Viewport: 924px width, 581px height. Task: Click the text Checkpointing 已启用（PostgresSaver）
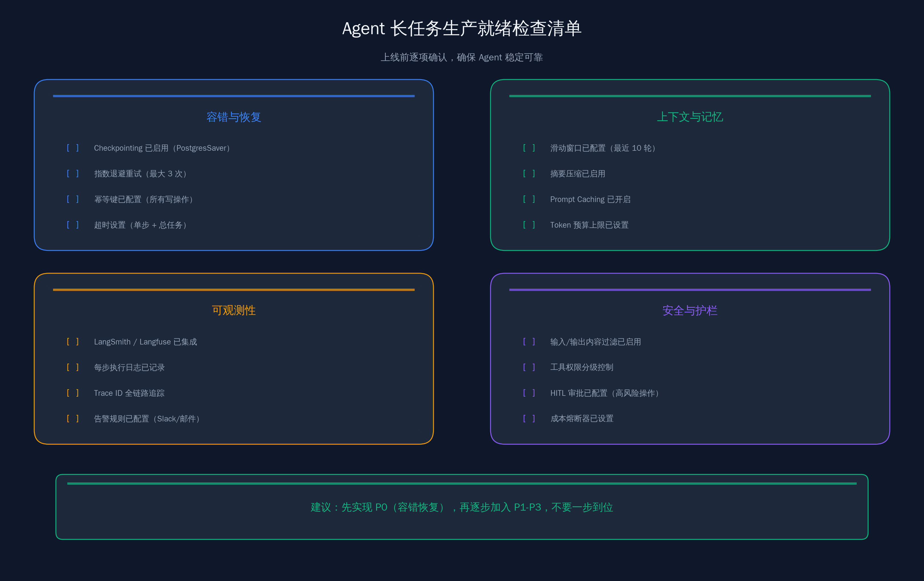point(162,148)
